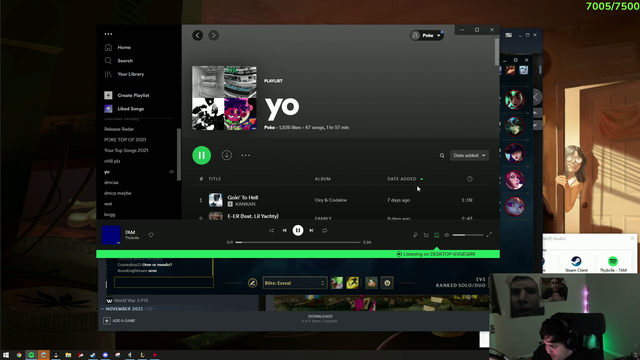
Task: Toggle shuffle in the player bar
Action: point(271,231)
